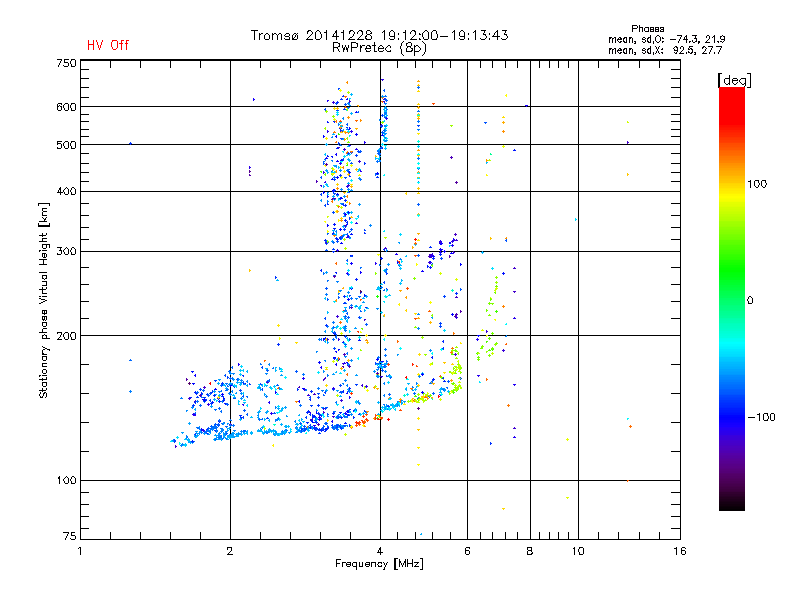This screenshot has height=600, width=800.
Task: Click the "Frequency [MHz]" axis title
Action: click(379, 564)
